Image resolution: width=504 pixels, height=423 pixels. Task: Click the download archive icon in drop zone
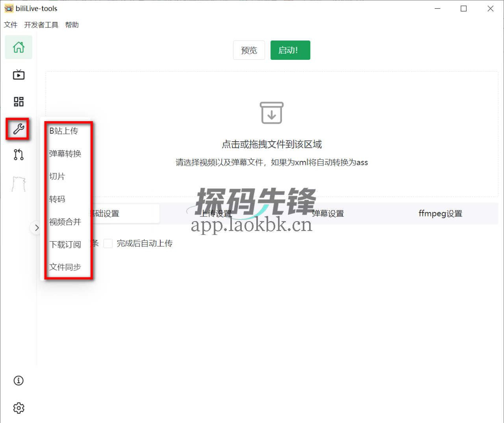272,113
